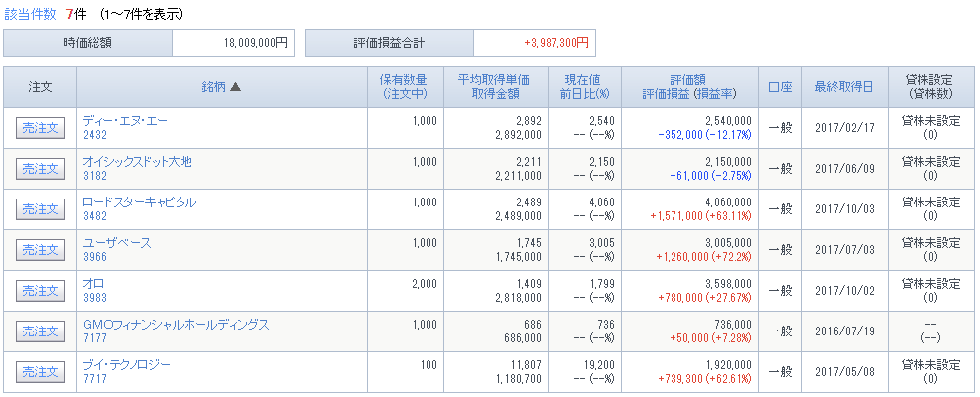Click profit value +1,571,000 (+63.11%)
The height and width of the screenshot is (397, 980).
[x=700, y=215]
